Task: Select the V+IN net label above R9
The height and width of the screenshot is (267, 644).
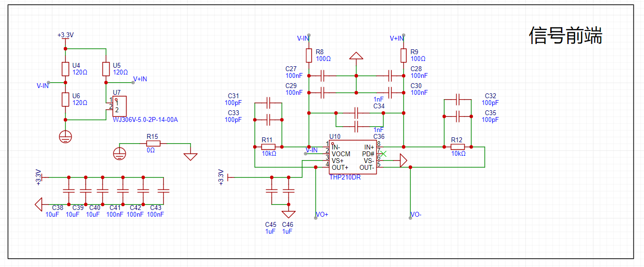Action: 397,38
